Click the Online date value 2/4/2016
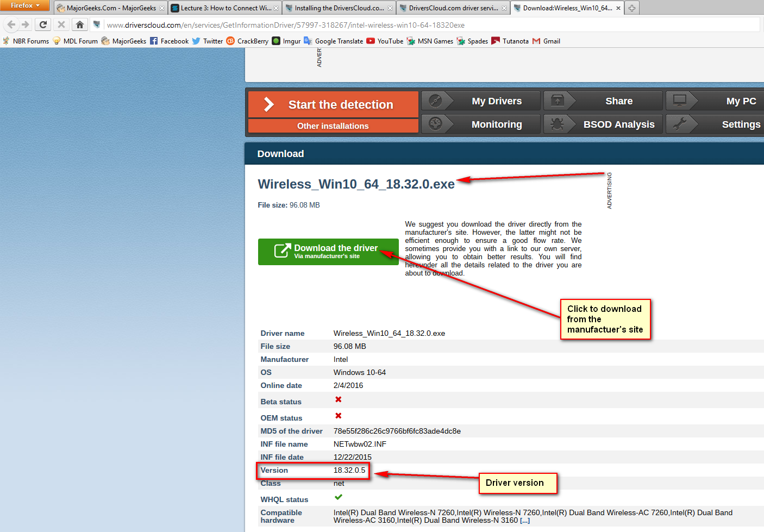The width and height of the screenshot is (764, 532). click(x=348, y=385)
